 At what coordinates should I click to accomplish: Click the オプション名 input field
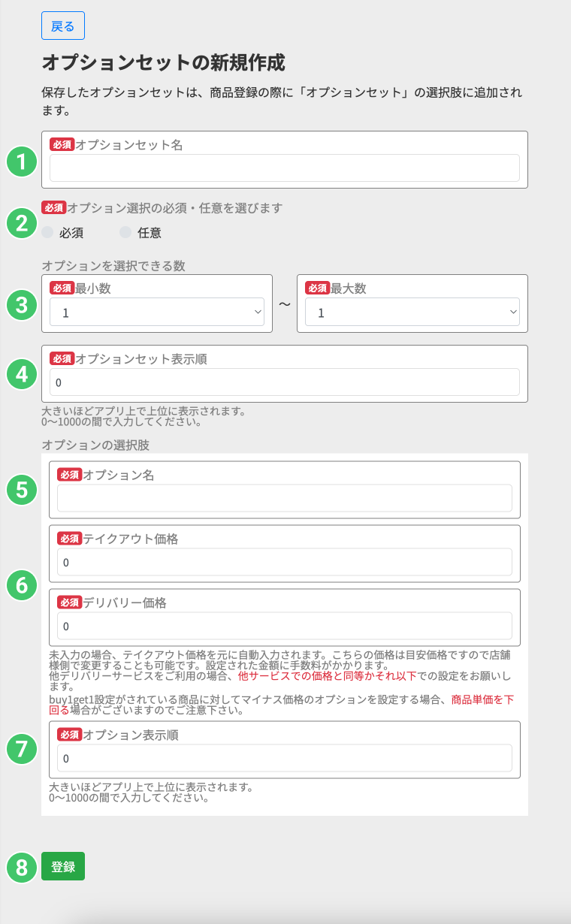[x=285, y=498]
